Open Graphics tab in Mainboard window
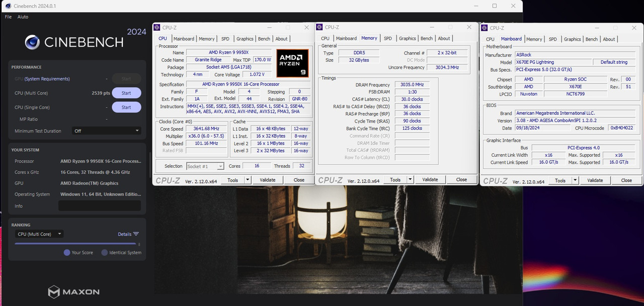Viewport: 644px width, 306px height. coord(573,39)
